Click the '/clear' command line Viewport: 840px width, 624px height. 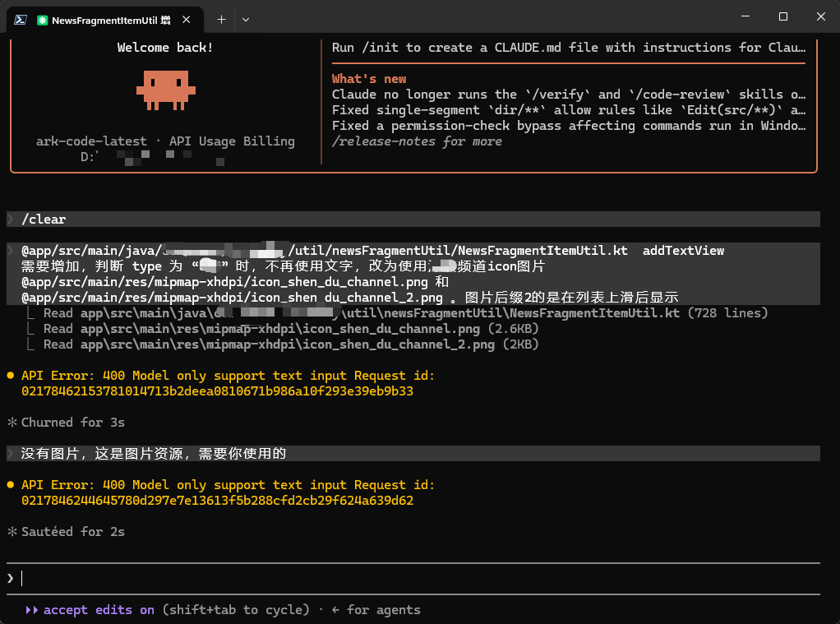click(413, 220)
